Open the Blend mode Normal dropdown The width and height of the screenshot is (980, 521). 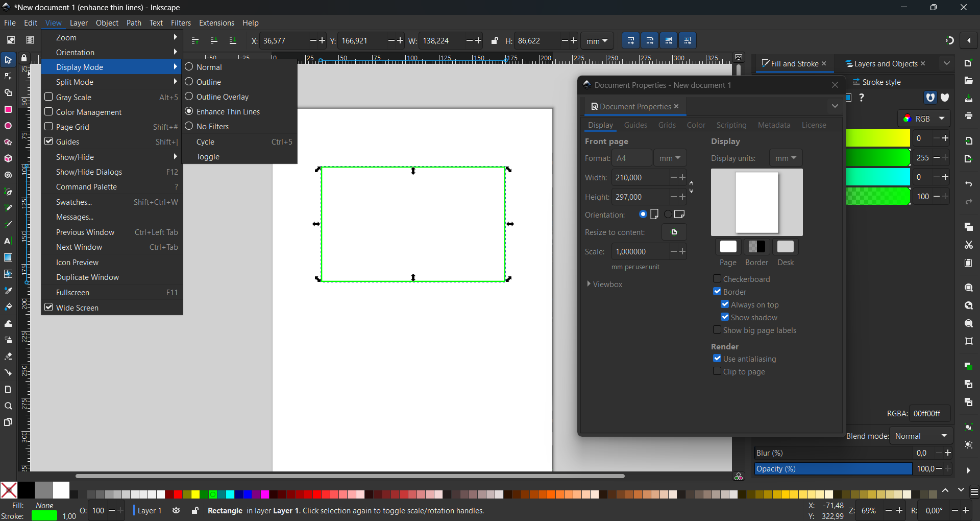(921, 436)
